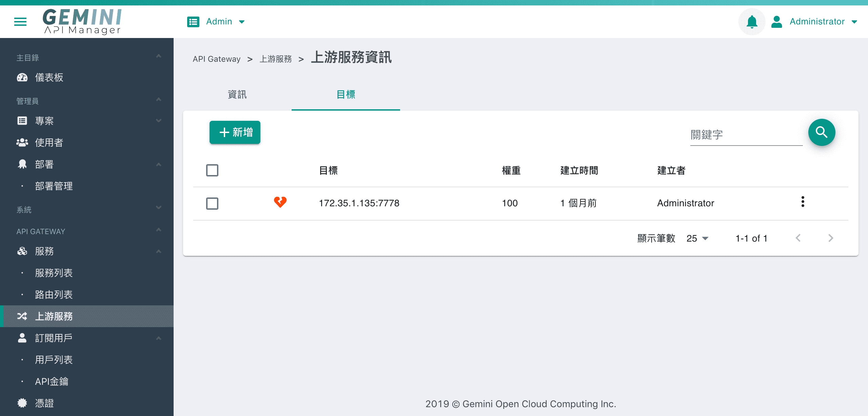Expand the 系統 section
Image resolution: width=868 pixels, height=416 pixels.
point(159,207)
